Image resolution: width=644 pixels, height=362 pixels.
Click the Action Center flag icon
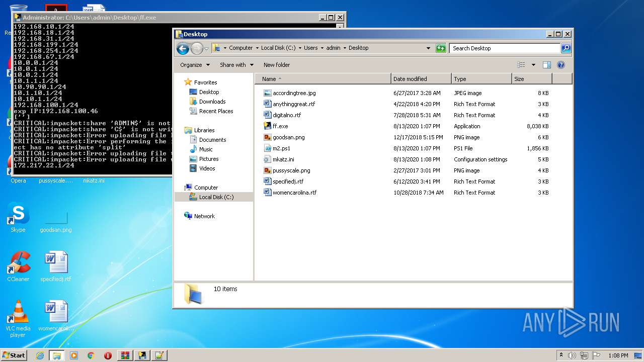pos(596,355)
